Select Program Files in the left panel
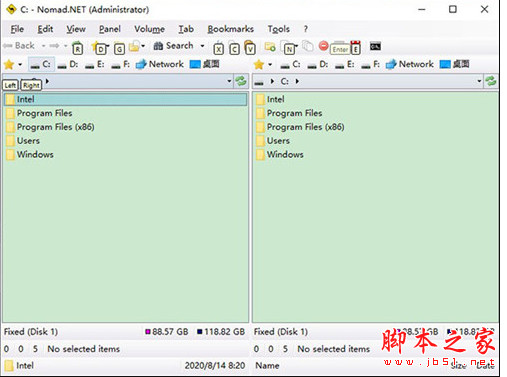The height and width of the screenshot is (377, 507). pos(44,113)
